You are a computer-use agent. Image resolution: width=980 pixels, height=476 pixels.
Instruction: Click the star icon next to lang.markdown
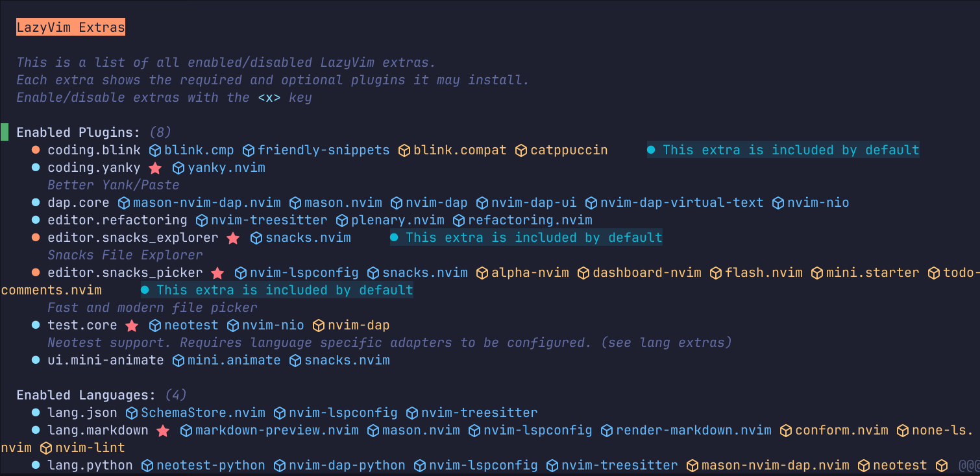coord(163,431)
